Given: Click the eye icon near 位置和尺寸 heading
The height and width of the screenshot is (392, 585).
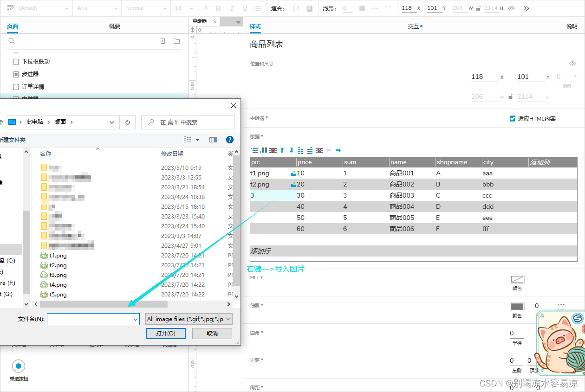Looking at the screenshot, I should click(572, 64).
